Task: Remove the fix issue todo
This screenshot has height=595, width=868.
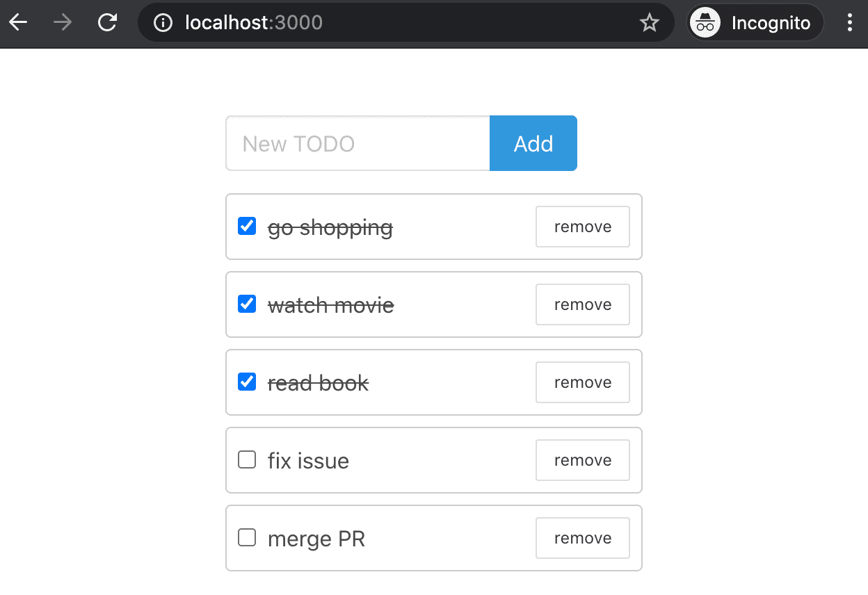Action: click(x=582, y=460)
